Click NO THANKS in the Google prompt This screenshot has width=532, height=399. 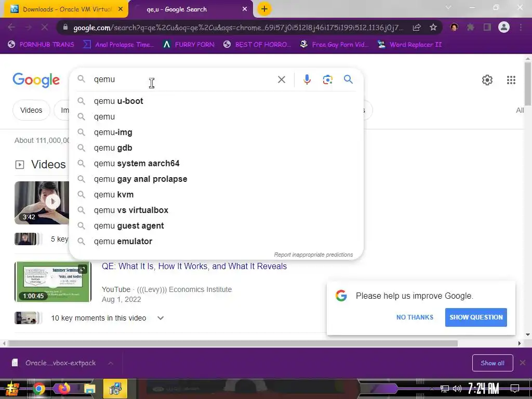pyautogui.click(x=415, y=317)
